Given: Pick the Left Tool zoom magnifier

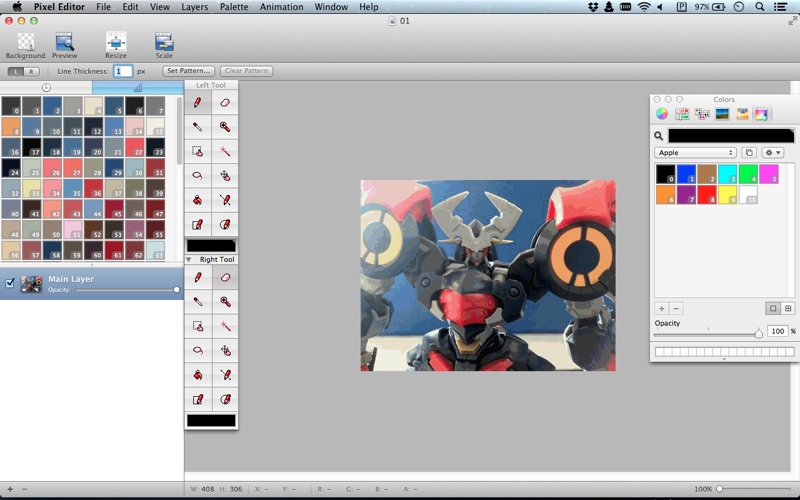Looking at the screenshot, I should point(224,127).
